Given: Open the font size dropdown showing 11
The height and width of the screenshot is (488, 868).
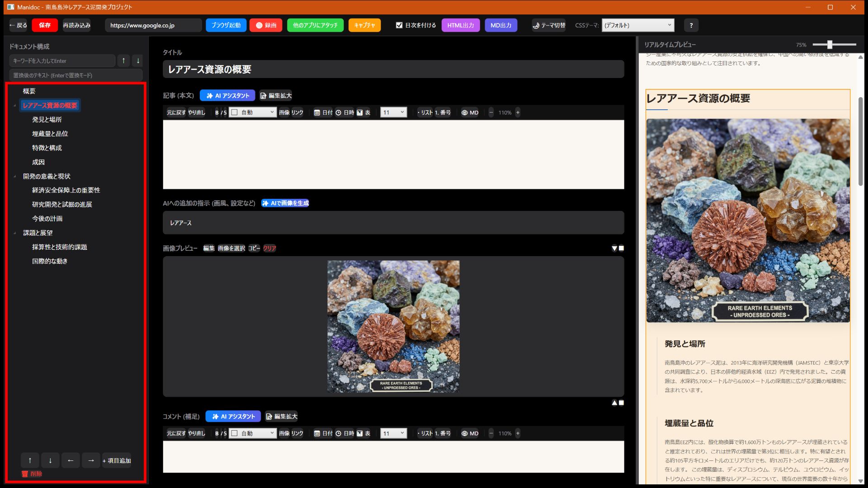Looking at the screenshot, I should tap(393, 113).
